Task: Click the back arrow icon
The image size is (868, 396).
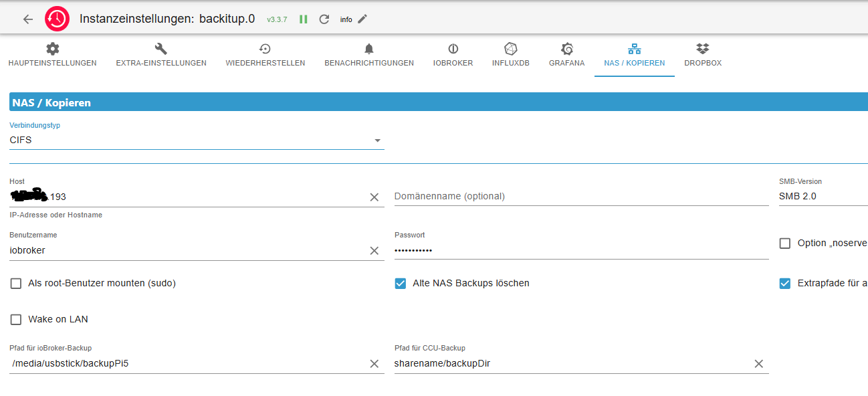Action: point(28,19)
